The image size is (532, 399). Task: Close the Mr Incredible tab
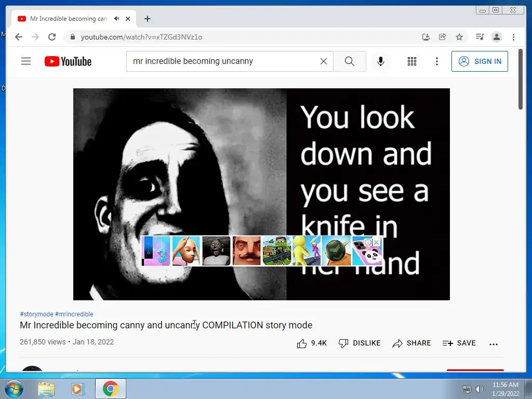coord(128,19)
